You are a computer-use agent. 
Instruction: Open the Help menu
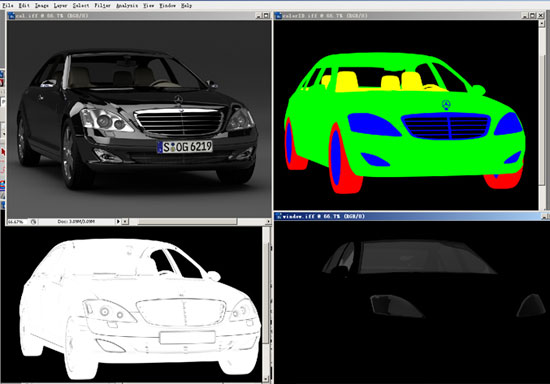[186, 5]
